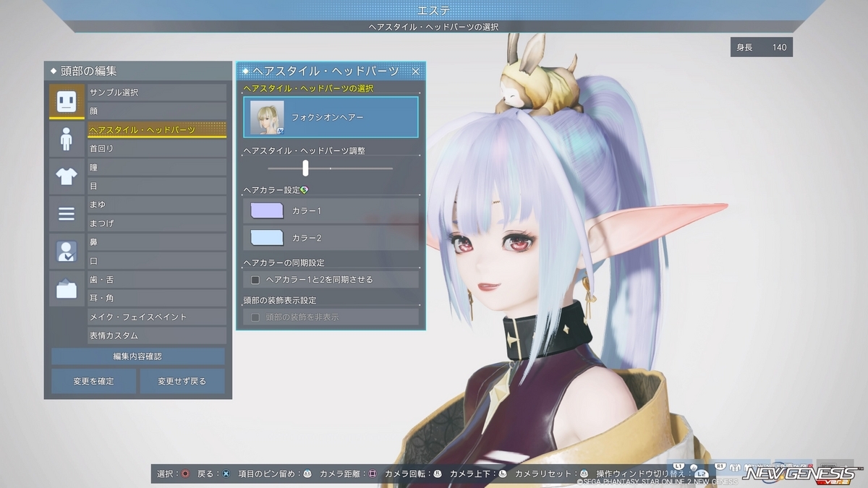Enable ヘアカラー1と2を同期させる checkbox
868x488 pixels.
click(x=255, y=280)
